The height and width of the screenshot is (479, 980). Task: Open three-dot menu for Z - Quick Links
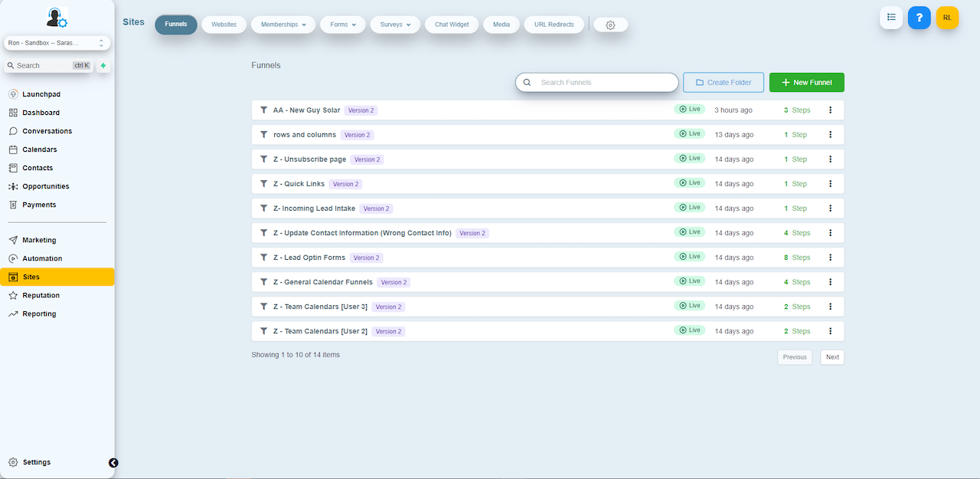(x=830, y=184)
